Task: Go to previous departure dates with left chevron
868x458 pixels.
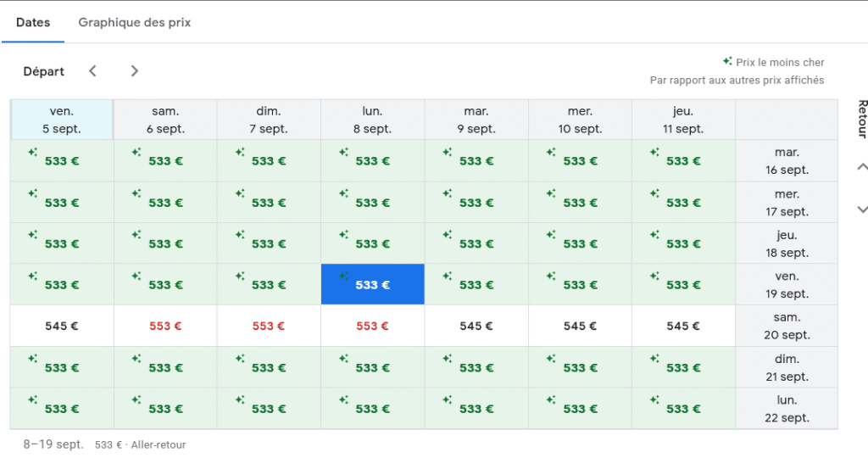Action: pos(93,71)
